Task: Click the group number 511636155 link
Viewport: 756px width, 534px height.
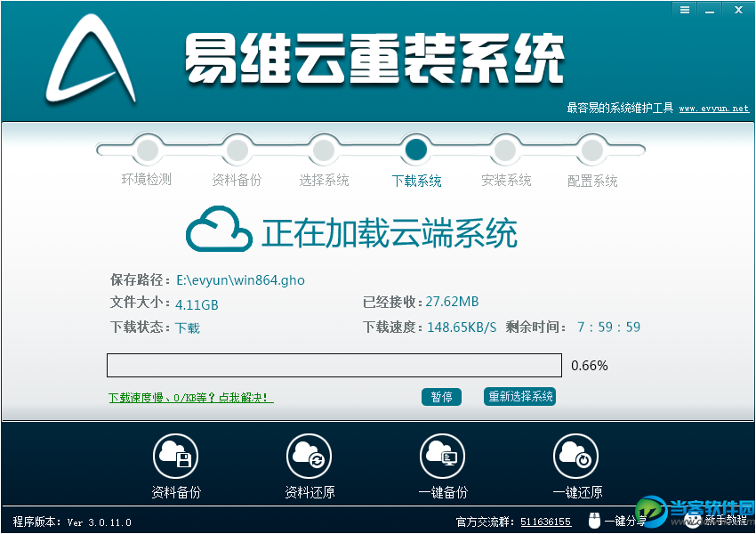Action: click(546, 522)
